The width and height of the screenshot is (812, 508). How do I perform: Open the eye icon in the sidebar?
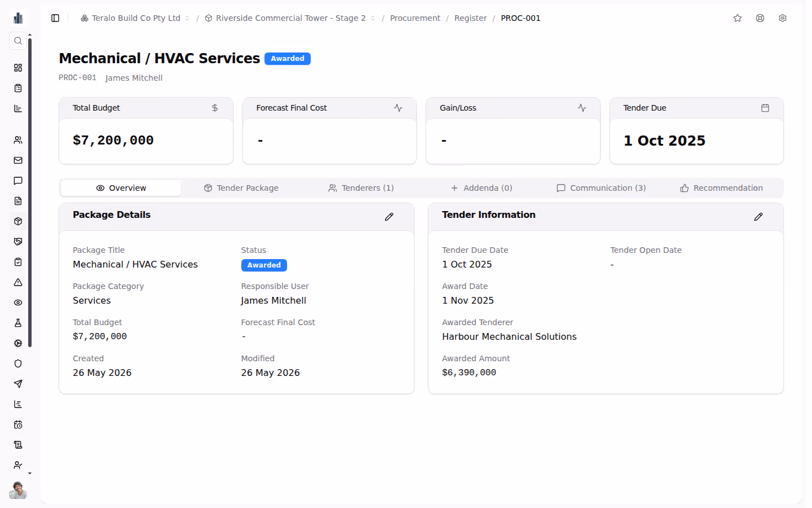pos(18,303)
